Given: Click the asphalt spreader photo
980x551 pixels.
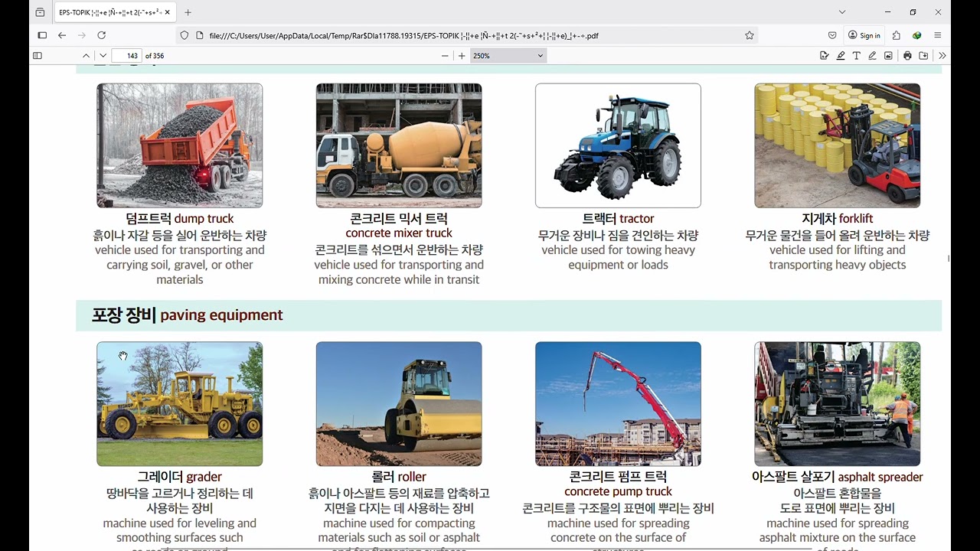Looking at the screenshot, I should click(838, 404).
